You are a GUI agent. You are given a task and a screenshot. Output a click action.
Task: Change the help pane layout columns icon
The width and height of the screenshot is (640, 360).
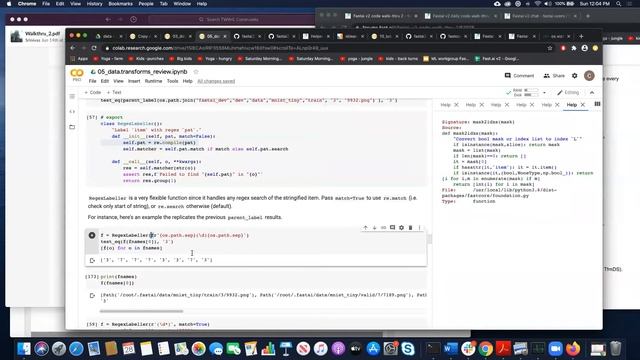pyautogui.click(x=597, y=104)
